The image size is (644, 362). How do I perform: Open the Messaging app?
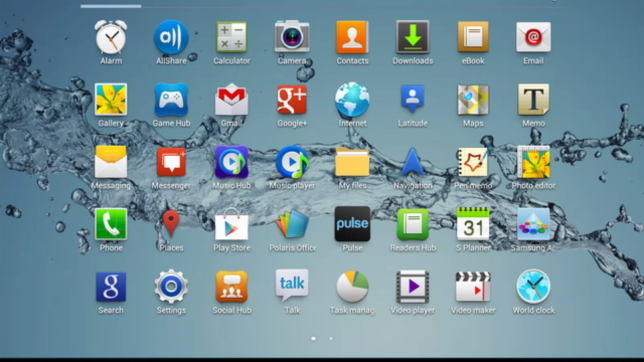click(x=111, y=162)
